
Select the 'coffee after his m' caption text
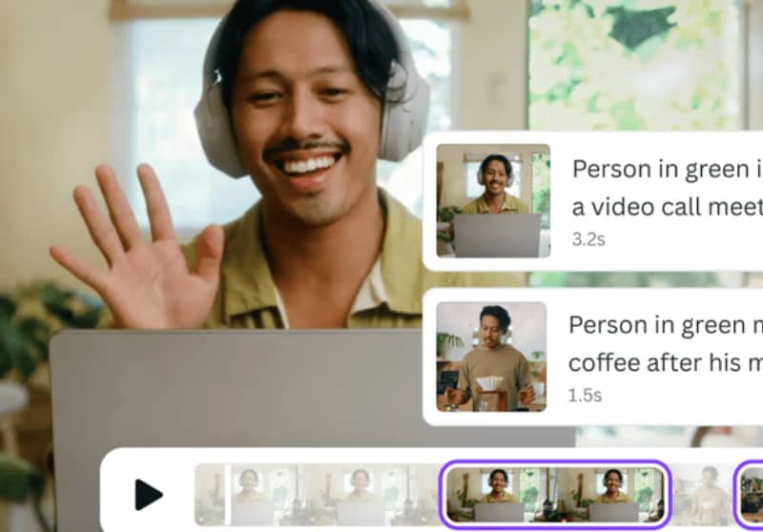pos(665,363)
